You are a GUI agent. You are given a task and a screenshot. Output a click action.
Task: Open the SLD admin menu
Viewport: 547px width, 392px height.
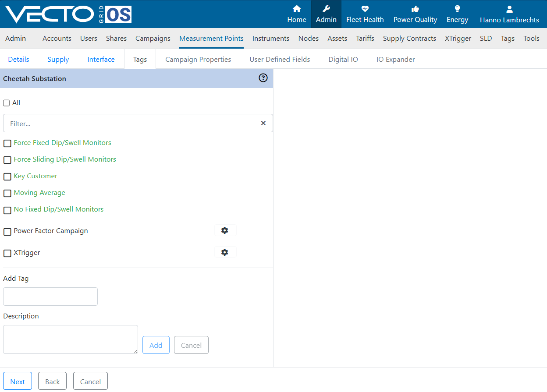(x=486, y=39)
